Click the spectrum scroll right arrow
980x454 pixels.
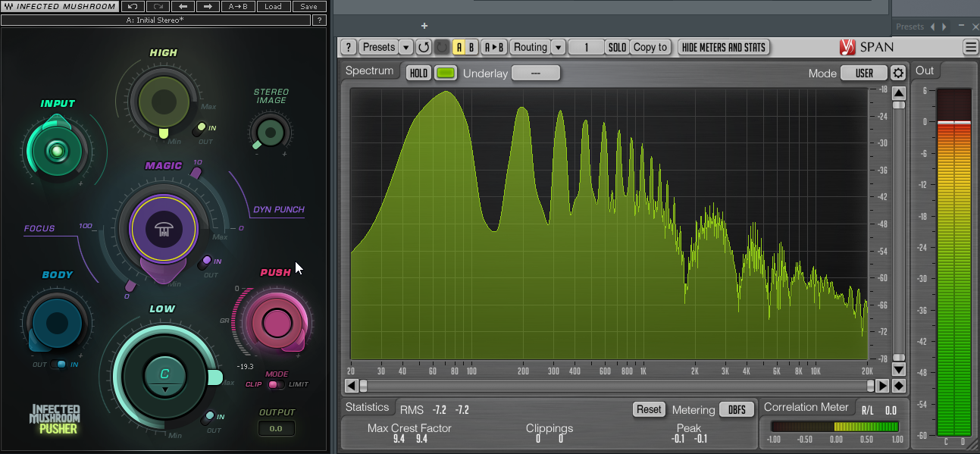882,386
